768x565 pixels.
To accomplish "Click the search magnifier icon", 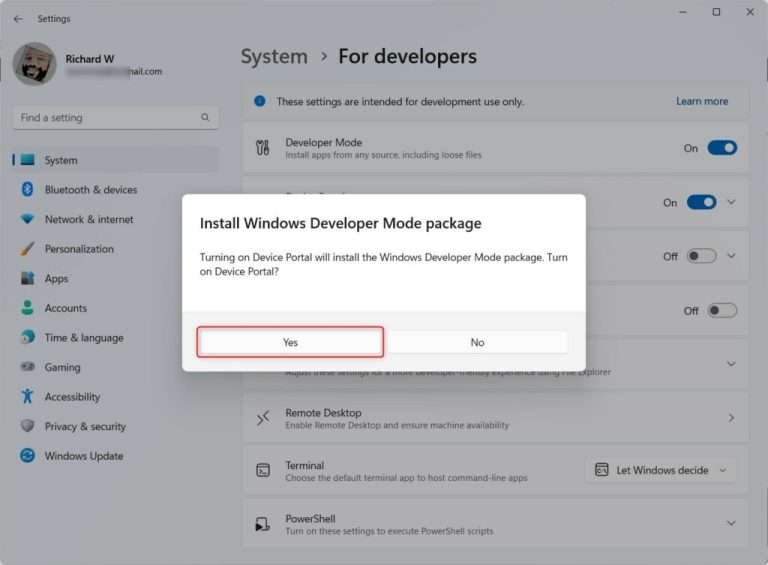I will 205,118.
